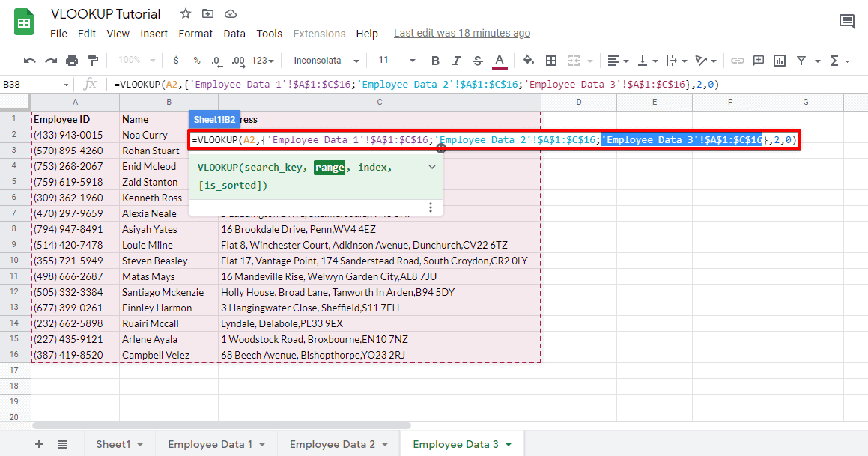Image resolution: width=868 pixels, height=456 pixels.
Task: Click the Last edit link
Action: (462, 33)
